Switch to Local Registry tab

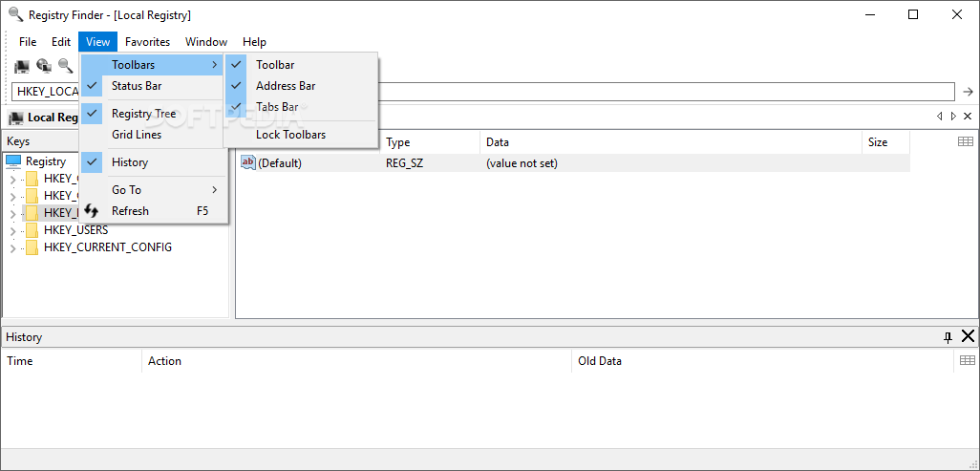44,118
